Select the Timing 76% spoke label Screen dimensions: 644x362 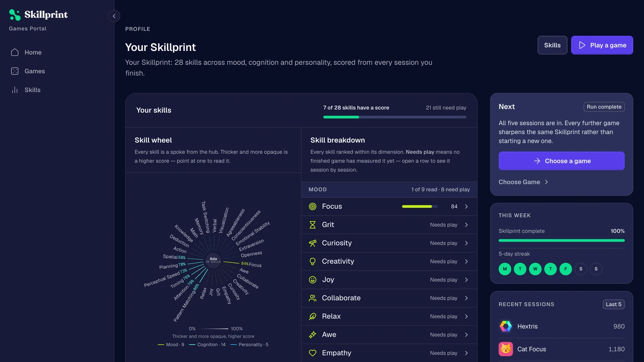180,281
